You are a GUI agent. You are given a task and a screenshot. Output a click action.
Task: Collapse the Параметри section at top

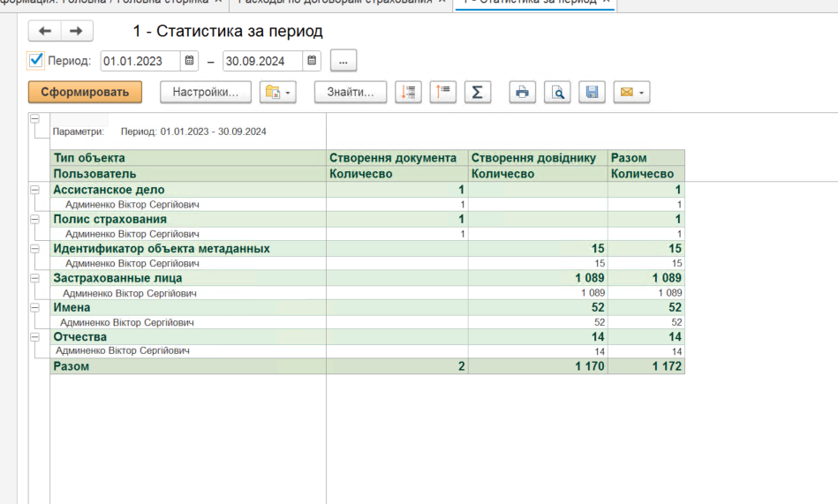click(x=35, y=118)
